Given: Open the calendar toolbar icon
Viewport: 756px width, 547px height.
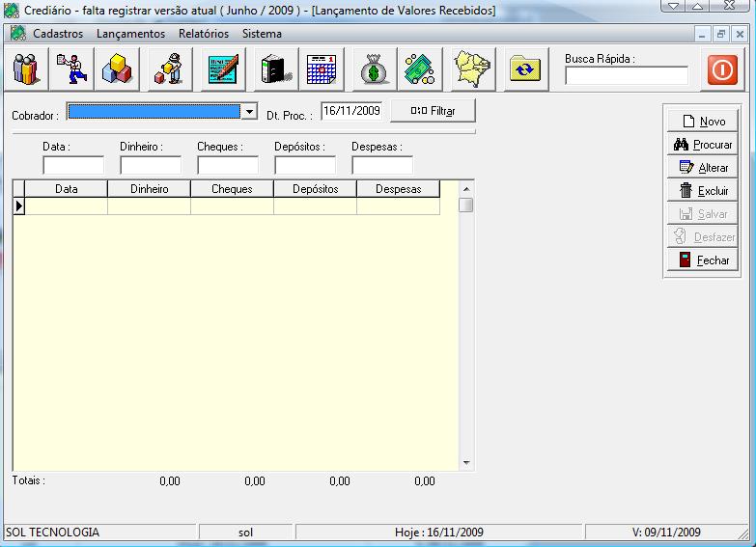Looking at the screenshot, I should pyautogui.click(x=322, y=69).
